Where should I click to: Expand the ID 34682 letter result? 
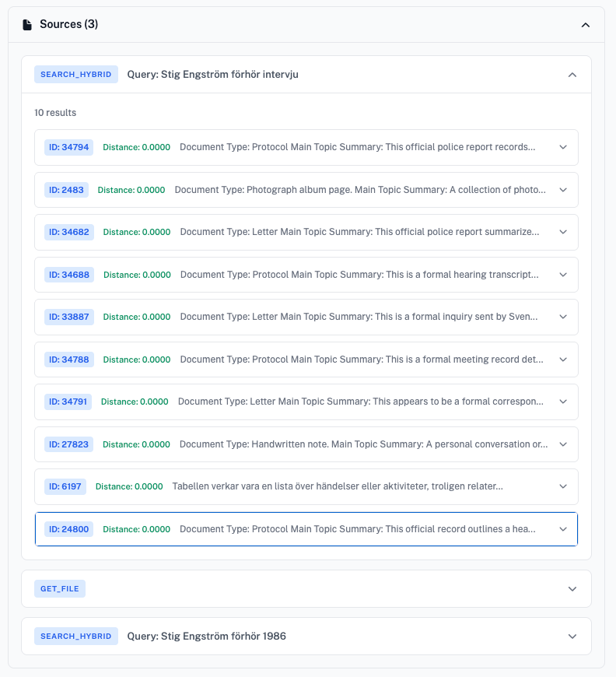562,232
